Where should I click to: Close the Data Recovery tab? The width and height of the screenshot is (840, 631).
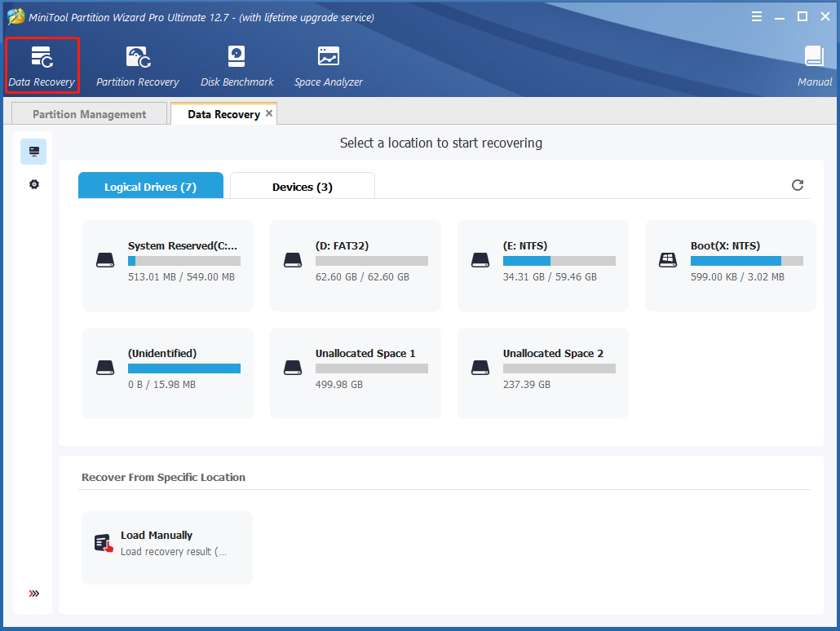269,113
